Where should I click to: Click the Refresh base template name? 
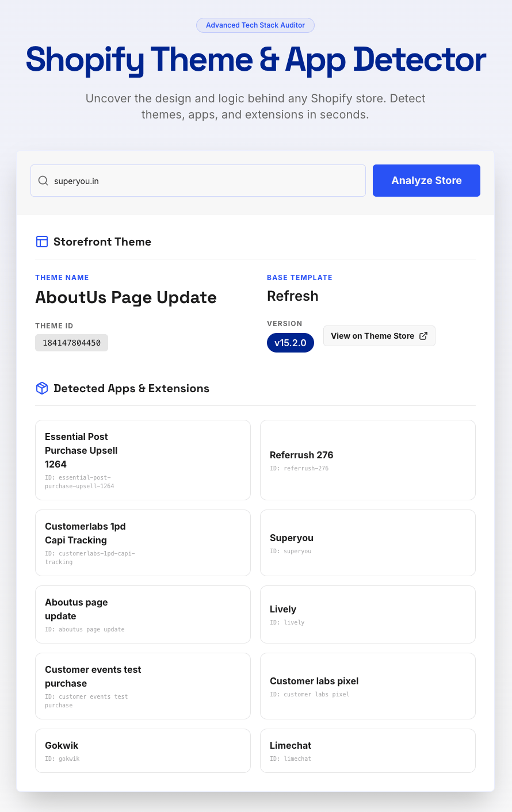[293, 296]
